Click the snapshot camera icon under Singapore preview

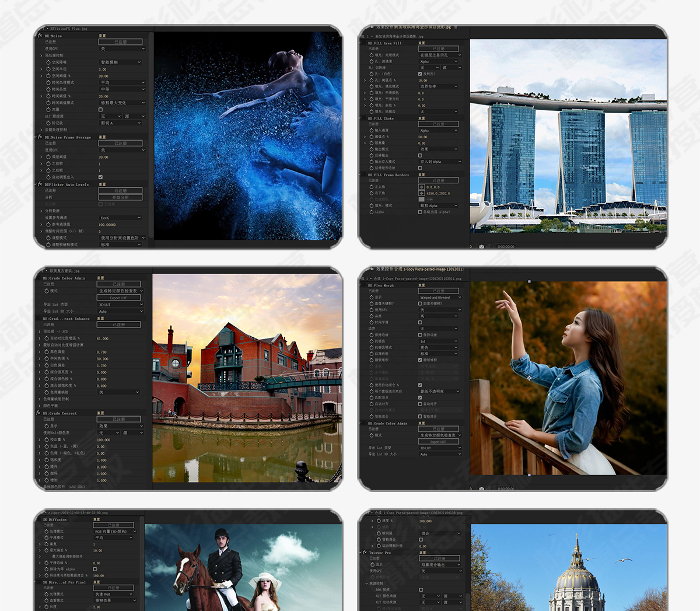coord(481,246)
